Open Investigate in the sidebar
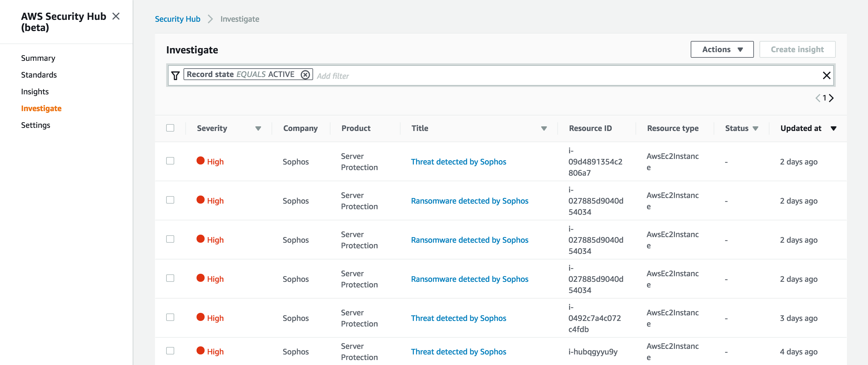 tap(41, 109)
